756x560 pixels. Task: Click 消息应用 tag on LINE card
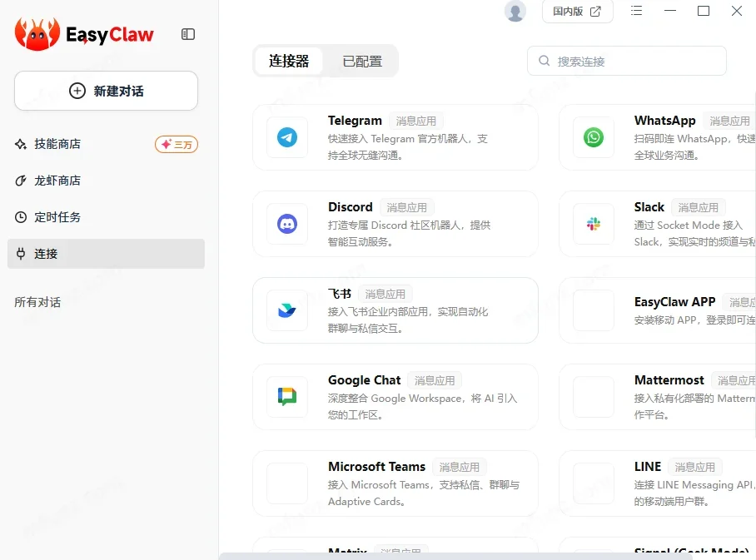pos(694,467)
